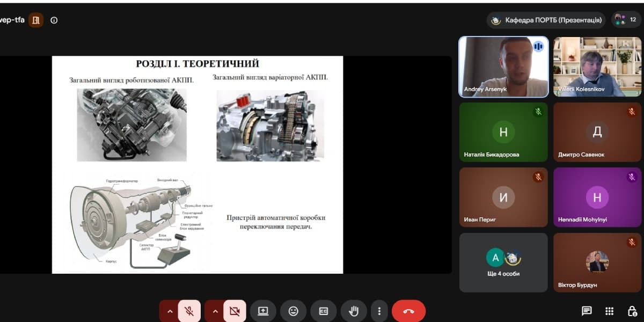The width and height of the screenshot is (644, 322).
Task: Click the роботизованої АКПП image on slide
Action: (x=132, y=125)
